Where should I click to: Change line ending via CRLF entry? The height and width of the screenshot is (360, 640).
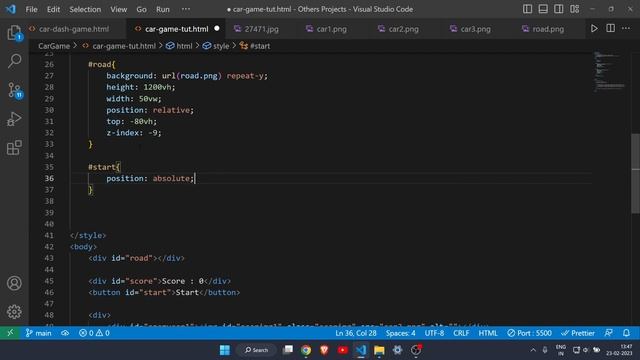pyautogui.click(x=461, y=333)
